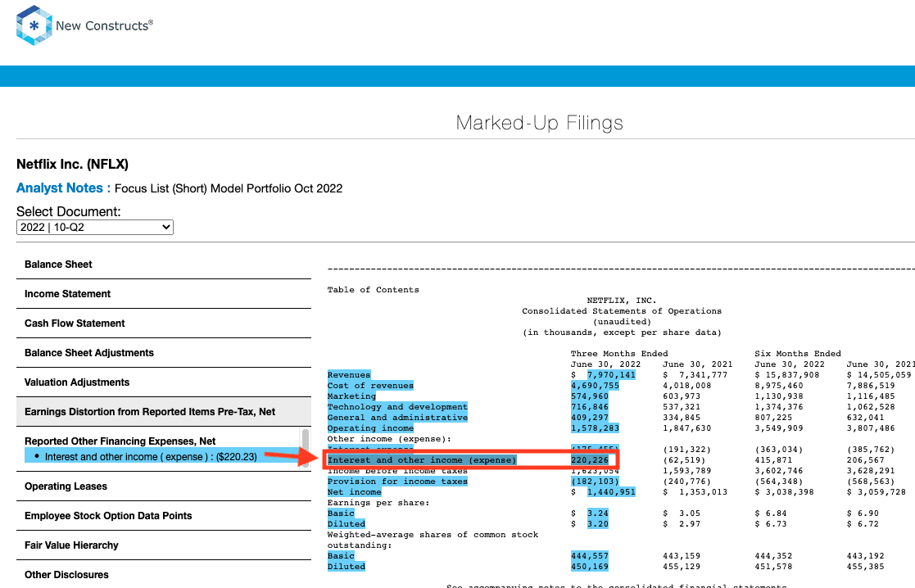Click the Marked-Up Filings page title

[x=539, y=123]
